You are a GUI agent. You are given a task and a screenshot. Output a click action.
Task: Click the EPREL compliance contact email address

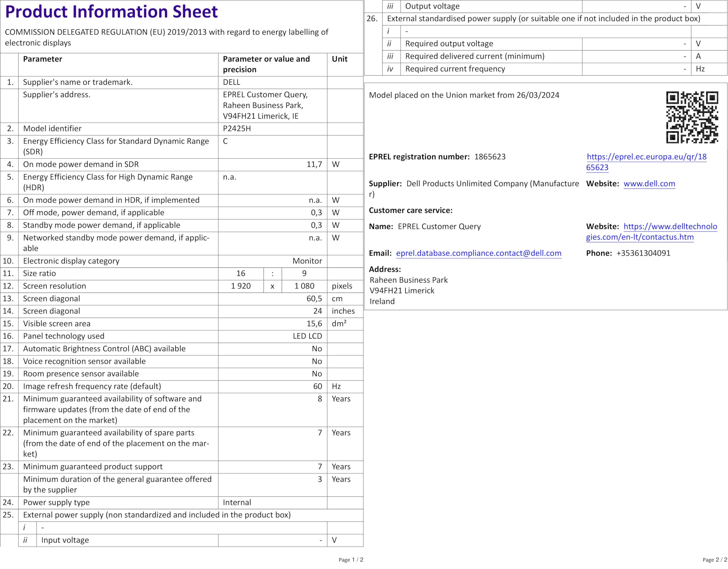[478, 253]
